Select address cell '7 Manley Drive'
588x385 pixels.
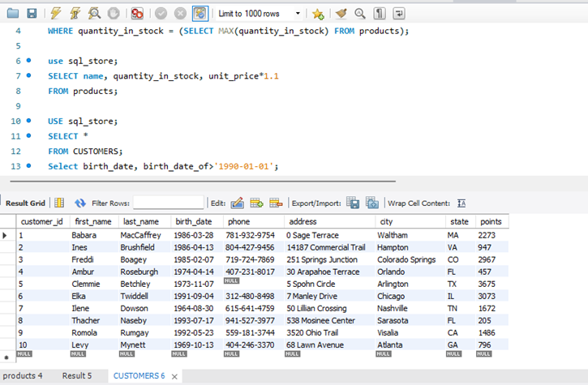click(329, 296)
